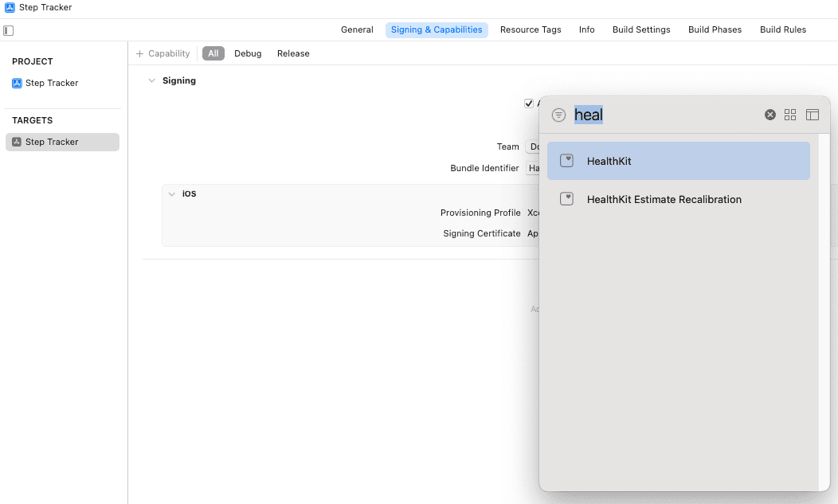This screenshot has width=838, height=504.
Task: Click the Signing Certificate label
Action: [x=481, y=233]
